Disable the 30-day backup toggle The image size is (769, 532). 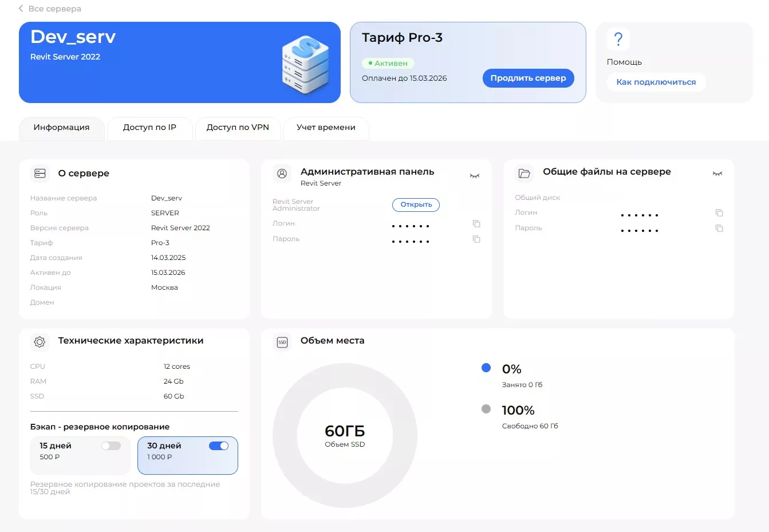(219, 446)
